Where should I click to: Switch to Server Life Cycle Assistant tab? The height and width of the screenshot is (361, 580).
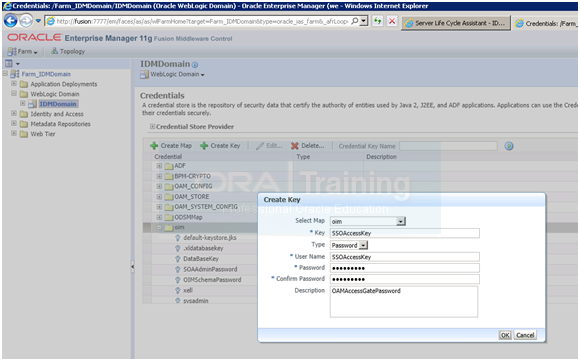(456, 23)
